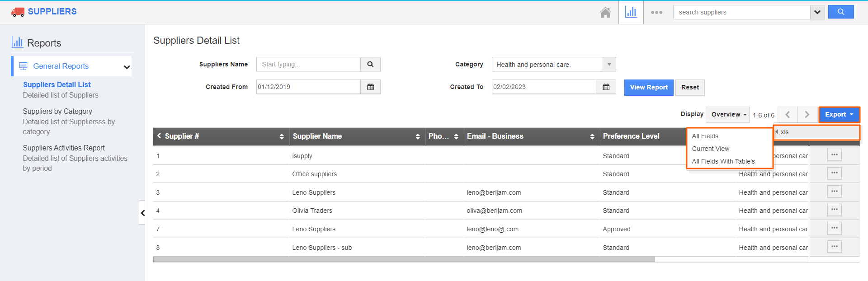Screen dimensions: 868x281
Task: Open row actions for isupply
Action: click(835, 155)
